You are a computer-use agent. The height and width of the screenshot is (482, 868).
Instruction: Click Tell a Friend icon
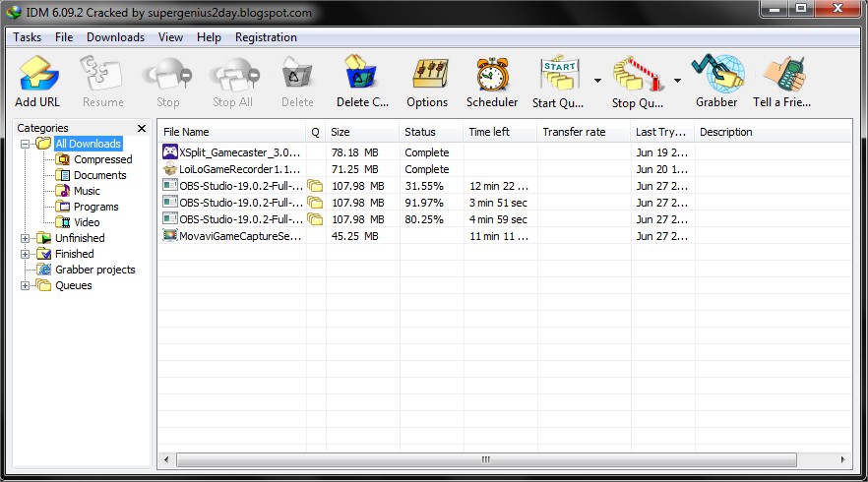pos(783,73)
